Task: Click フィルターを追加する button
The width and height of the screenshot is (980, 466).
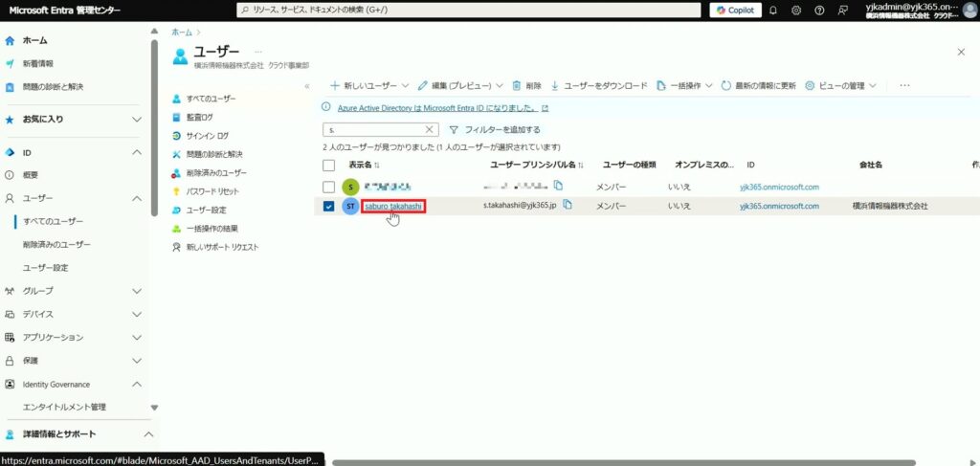Action: coord(494,129)
